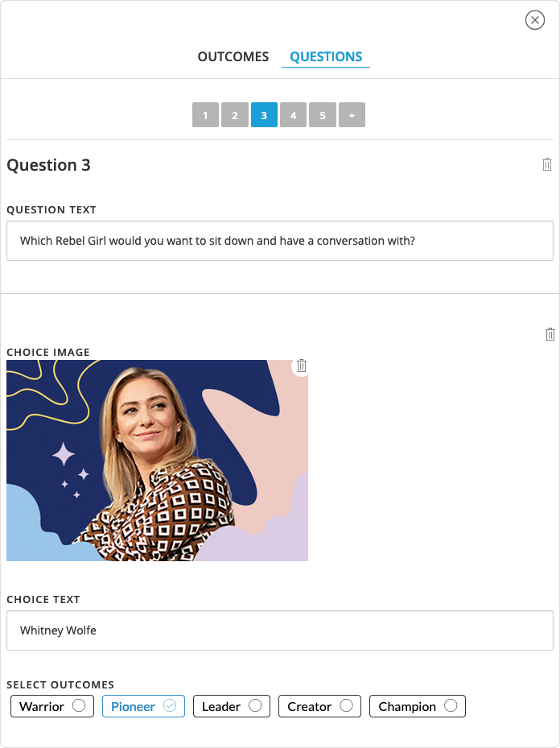Jump to question 2

coord(234,115)
